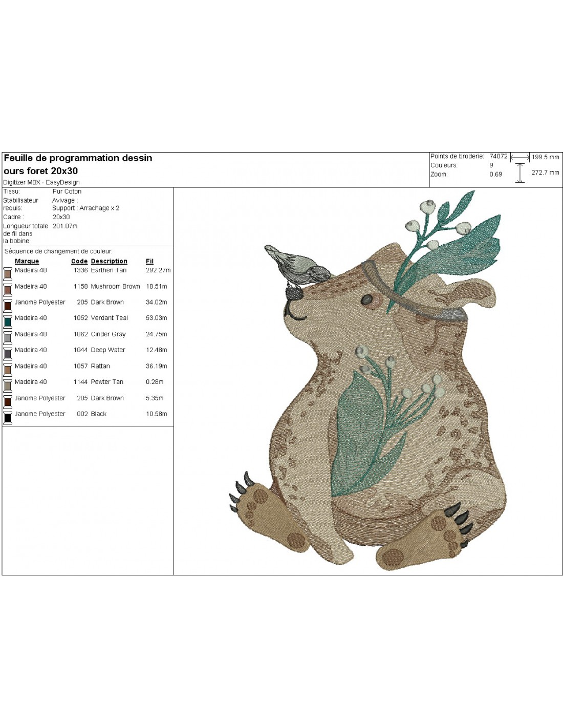Click the 'Cinder Gray' description
Screen dimensions: 563x728
click(108, 334)
